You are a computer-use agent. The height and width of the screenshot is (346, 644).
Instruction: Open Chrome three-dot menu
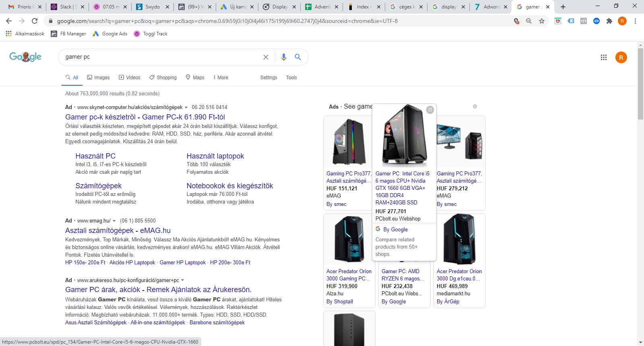635,21
